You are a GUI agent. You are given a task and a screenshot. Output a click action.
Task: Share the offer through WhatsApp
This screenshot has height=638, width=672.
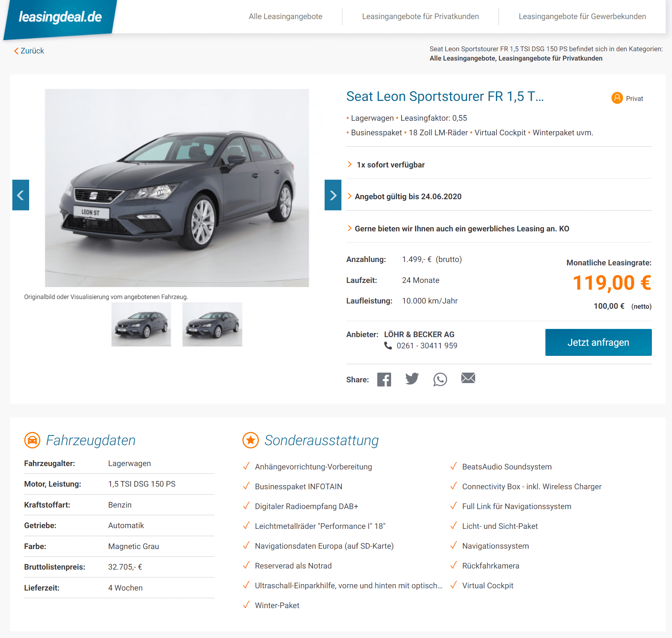[x=440, y=379]
